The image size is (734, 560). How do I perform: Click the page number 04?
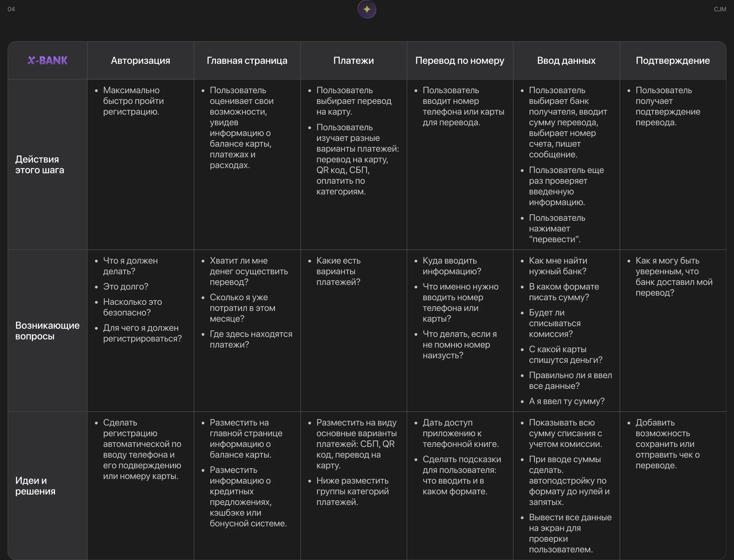[x=11, y=9]
